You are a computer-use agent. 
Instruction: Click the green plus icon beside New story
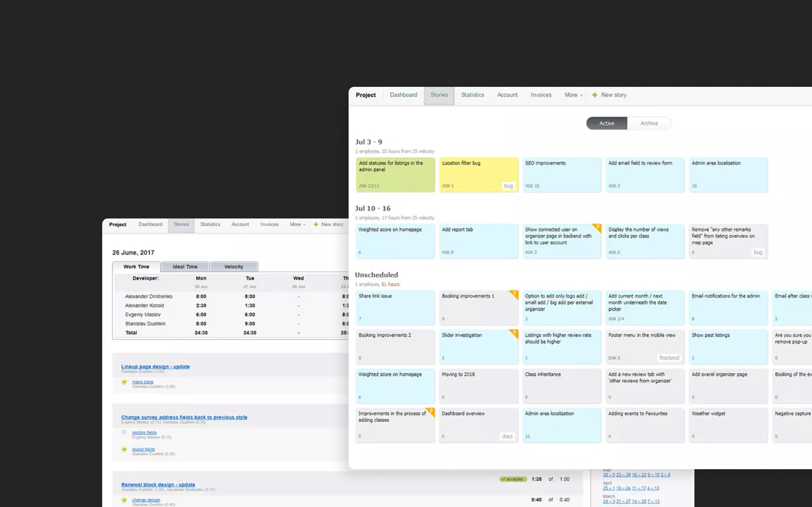tap(595, 95)
